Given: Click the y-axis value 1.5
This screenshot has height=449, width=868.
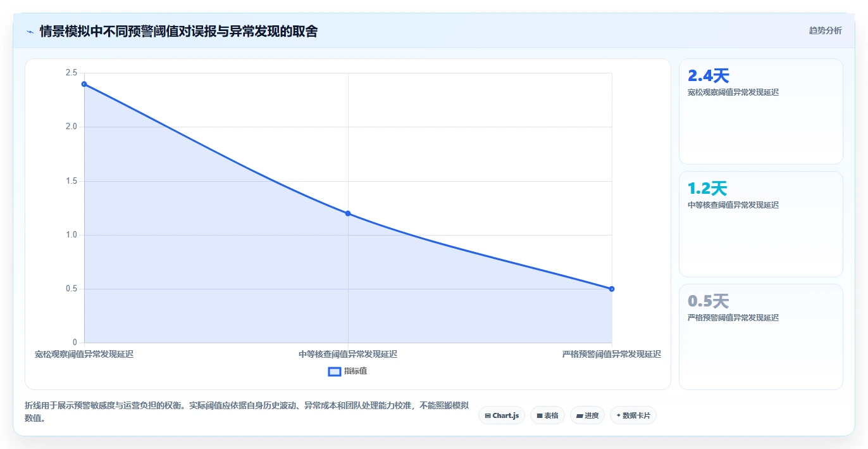Looking at the screenshot, I should (x=71, y=181).
